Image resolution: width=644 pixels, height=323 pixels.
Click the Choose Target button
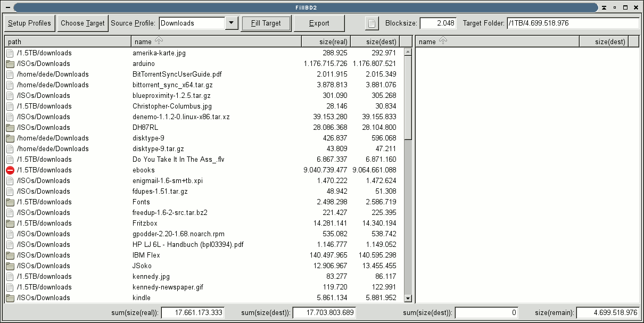pos(82,23)
